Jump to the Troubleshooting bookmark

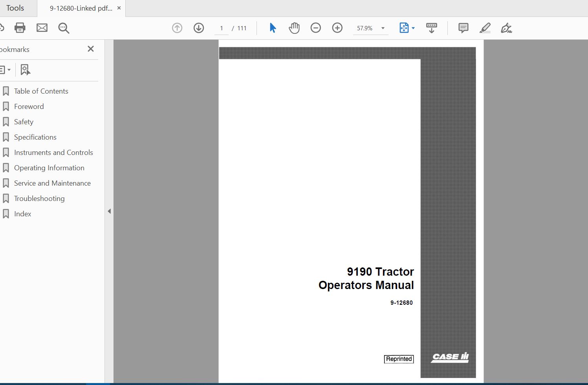(x=39, y=198)
